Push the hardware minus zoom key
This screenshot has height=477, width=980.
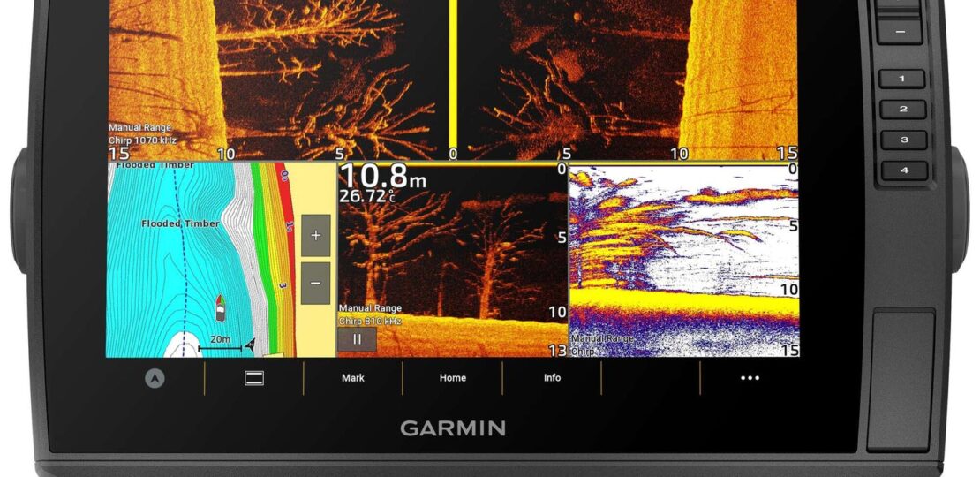pyautogui.click(x=900, y=31)
